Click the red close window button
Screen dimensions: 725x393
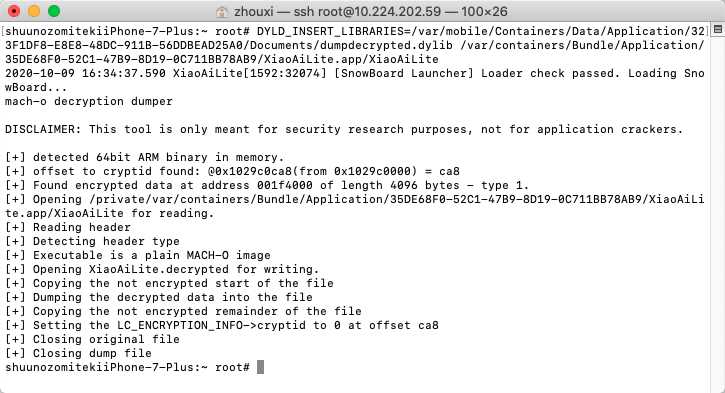(x=14, y=11)
